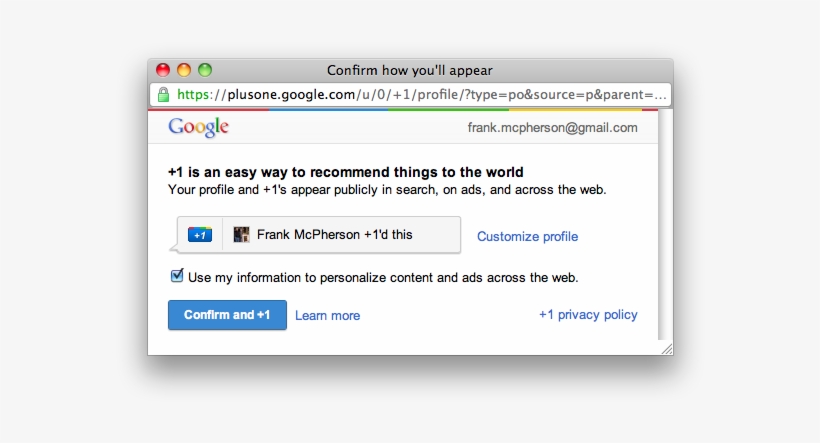Click the Google logo

pyautogui.click(x=198, y=127)
